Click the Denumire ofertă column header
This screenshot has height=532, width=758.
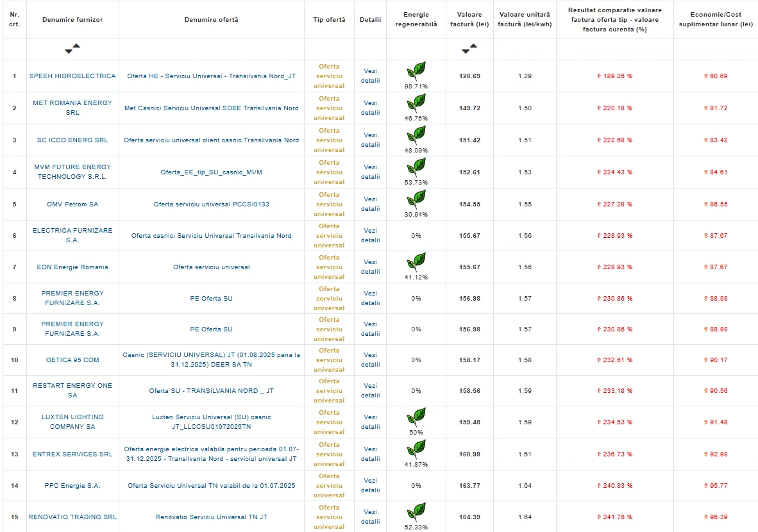click(211, 19)
